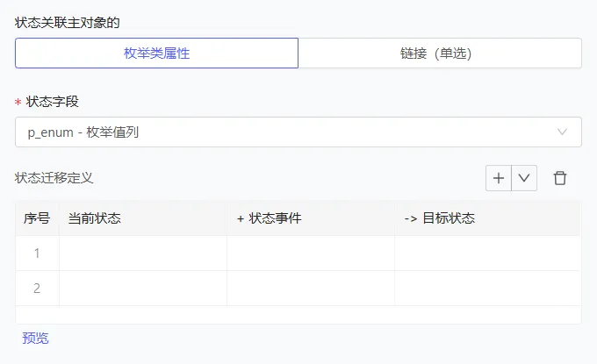Click the chevron in the p_enum field

click(563, 132)
